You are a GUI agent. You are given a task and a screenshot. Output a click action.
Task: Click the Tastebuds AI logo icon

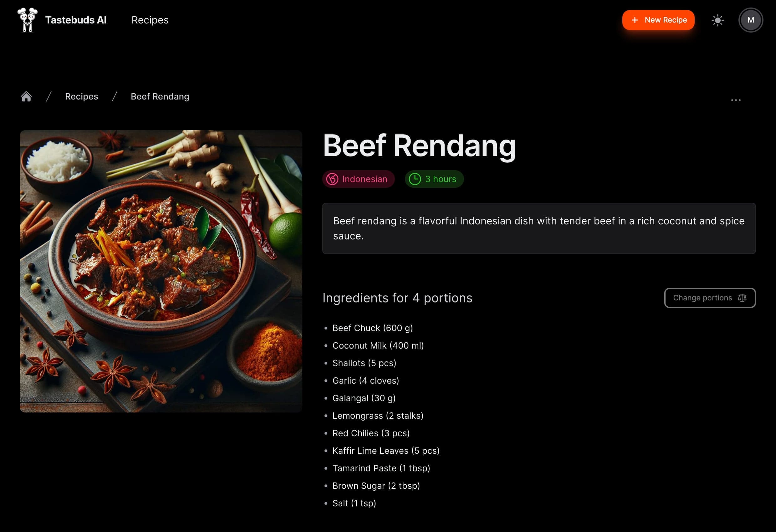point(27,19)
